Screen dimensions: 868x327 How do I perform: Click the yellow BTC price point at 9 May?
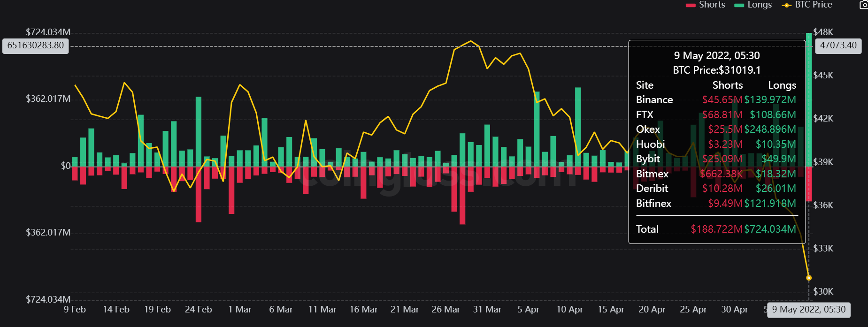click(809, 278)
